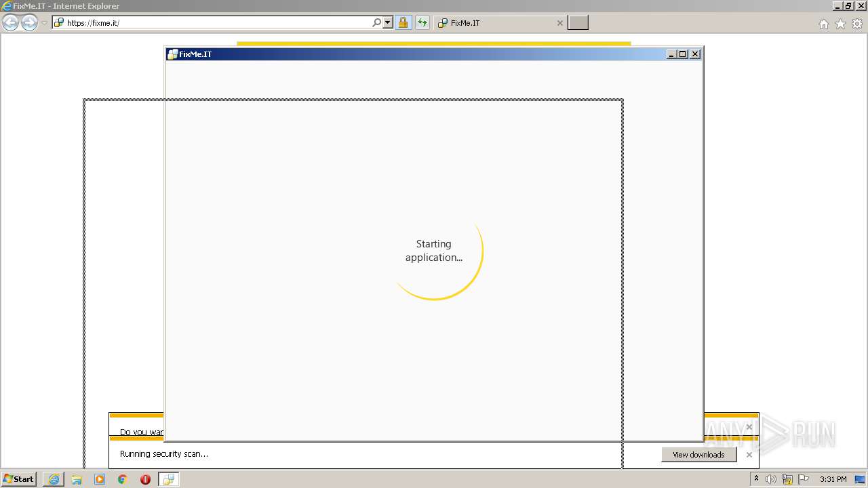Viewport: 868px width, 488px height.
Task: Click the View downloads button
Action: pyautogui.click(x=698, y=455)
